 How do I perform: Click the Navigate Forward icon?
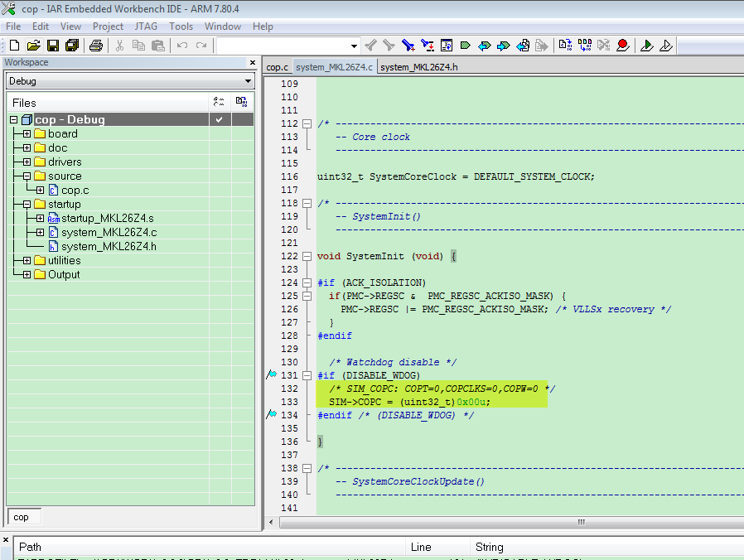(x=541, y=46)
